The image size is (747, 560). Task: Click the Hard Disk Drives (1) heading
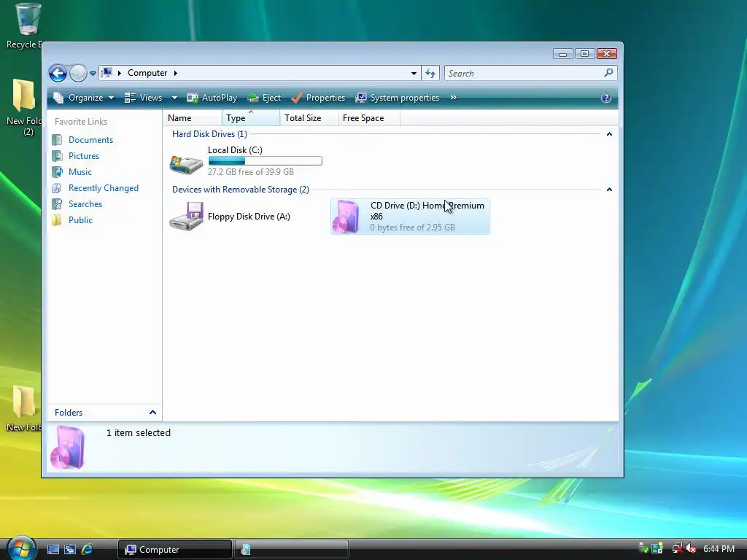click(209, 134)
